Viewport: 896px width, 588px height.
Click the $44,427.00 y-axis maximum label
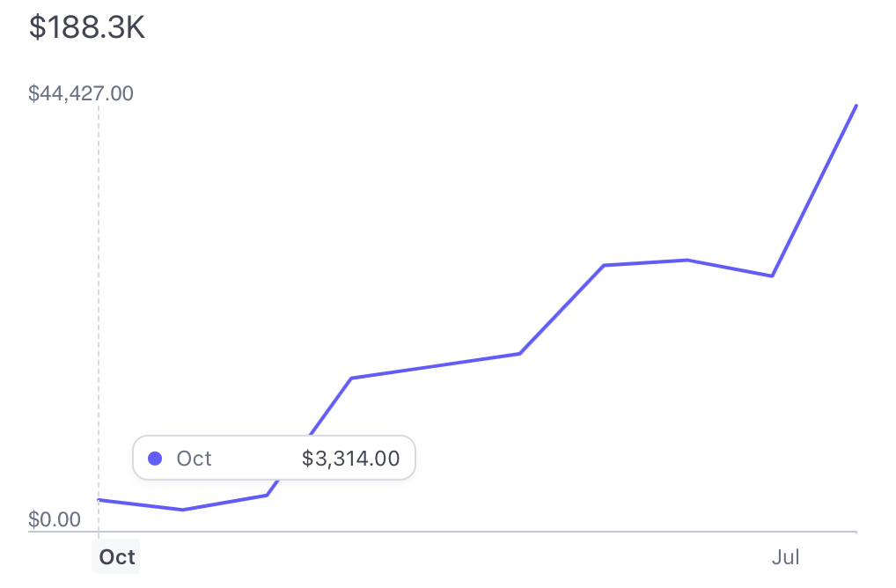81,93
